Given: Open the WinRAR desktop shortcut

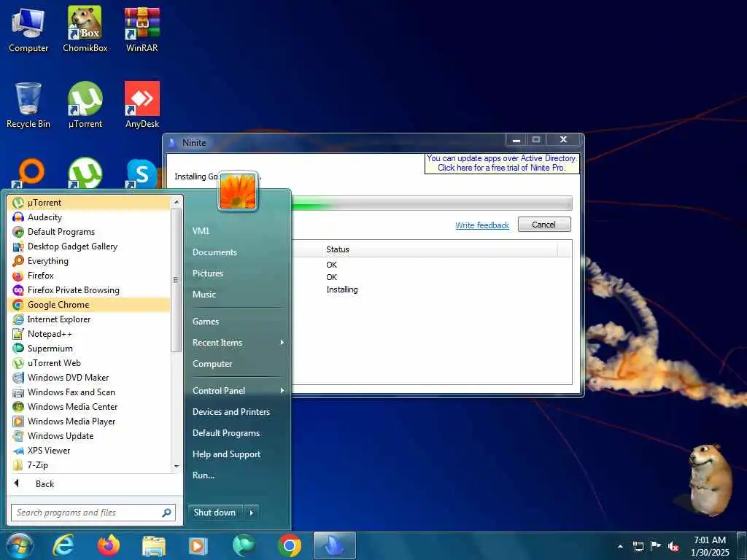Looking at the screenshot, I should point(142,29).
